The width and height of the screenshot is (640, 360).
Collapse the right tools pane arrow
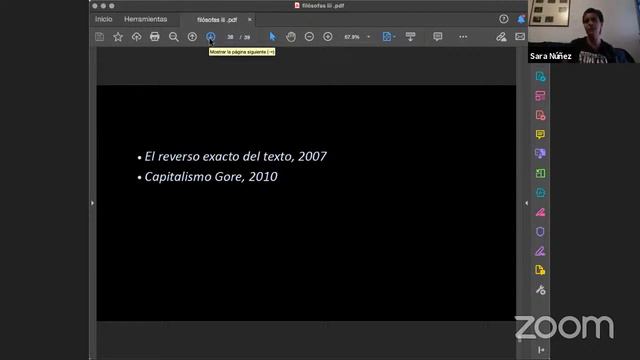(x=526, y=203)
